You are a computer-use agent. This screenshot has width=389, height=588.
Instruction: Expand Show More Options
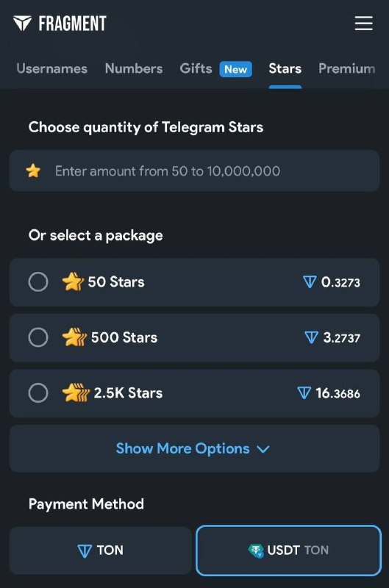click(194, 448)
